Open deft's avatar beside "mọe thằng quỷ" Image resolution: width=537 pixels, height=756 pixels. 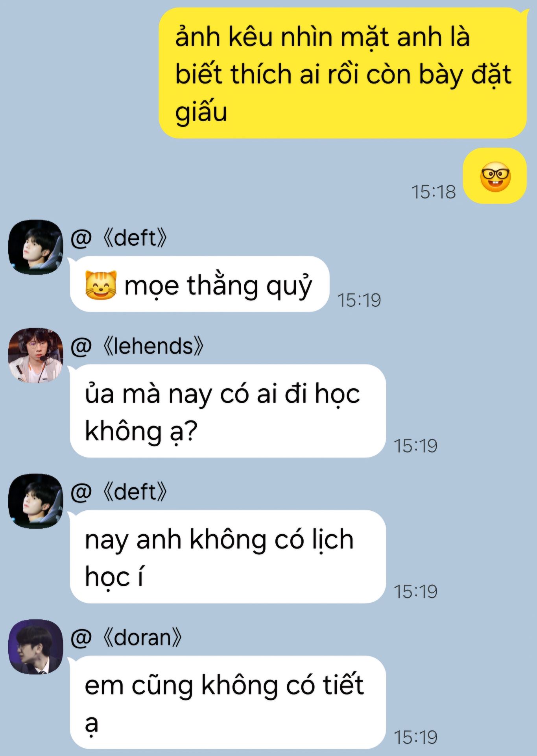(x=36, y=247)
